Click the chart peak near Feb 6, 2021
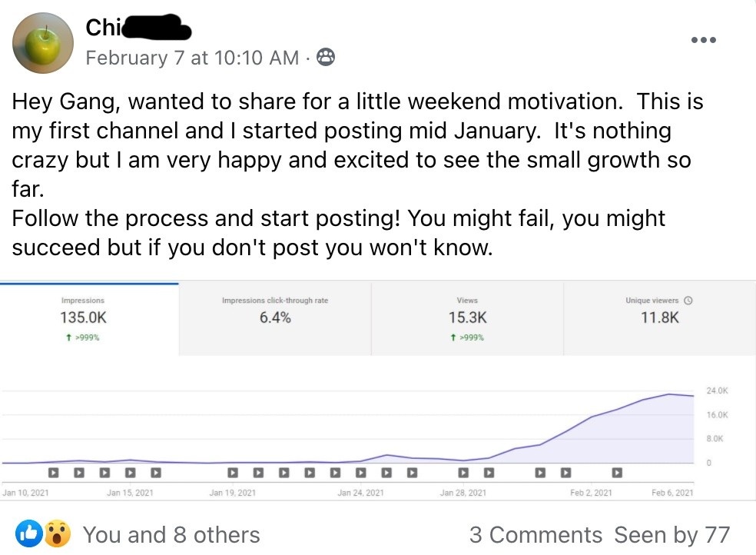 click(x=670, y=394)
